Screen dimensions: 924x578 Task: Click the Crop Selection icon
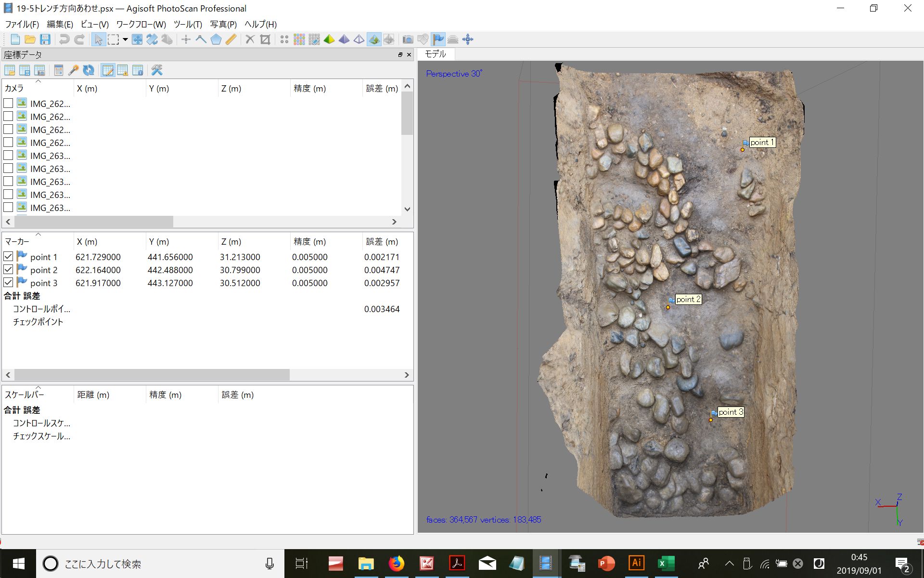coord(265,39)
